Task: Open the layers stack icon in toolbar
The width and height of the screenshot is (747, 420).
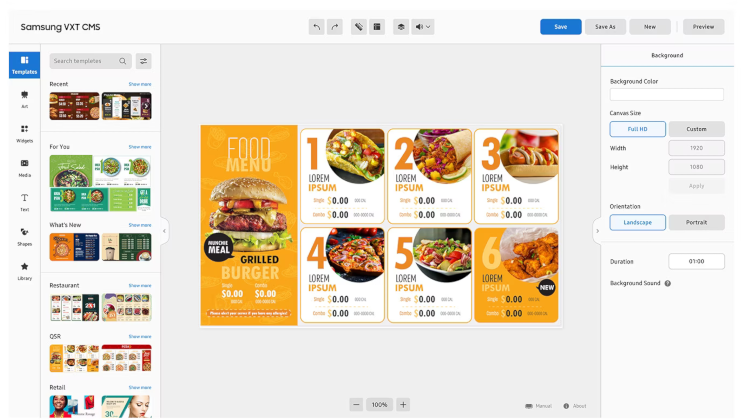Action: 401,27
